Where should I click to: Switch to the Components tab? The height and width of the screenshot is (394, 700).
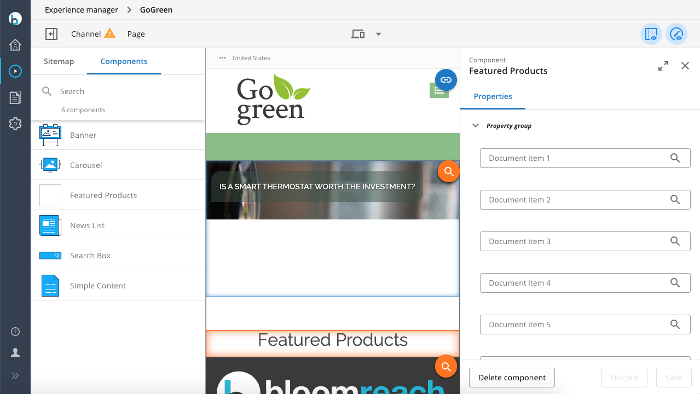[124, 61]
